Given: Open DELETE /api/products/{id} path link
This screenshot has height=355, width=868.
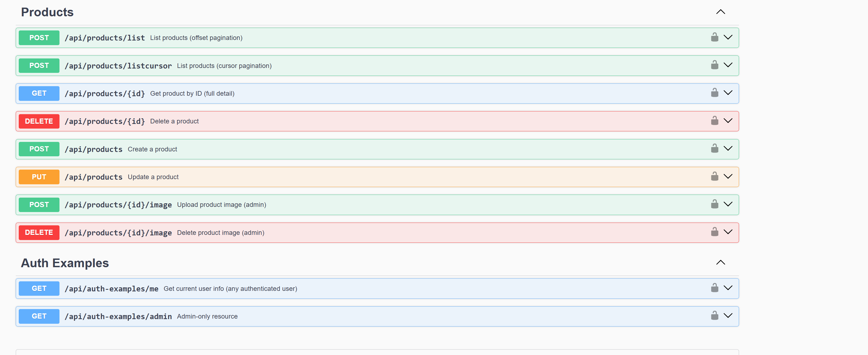Looking at the screenshot, I should click(x=105, y=121).
